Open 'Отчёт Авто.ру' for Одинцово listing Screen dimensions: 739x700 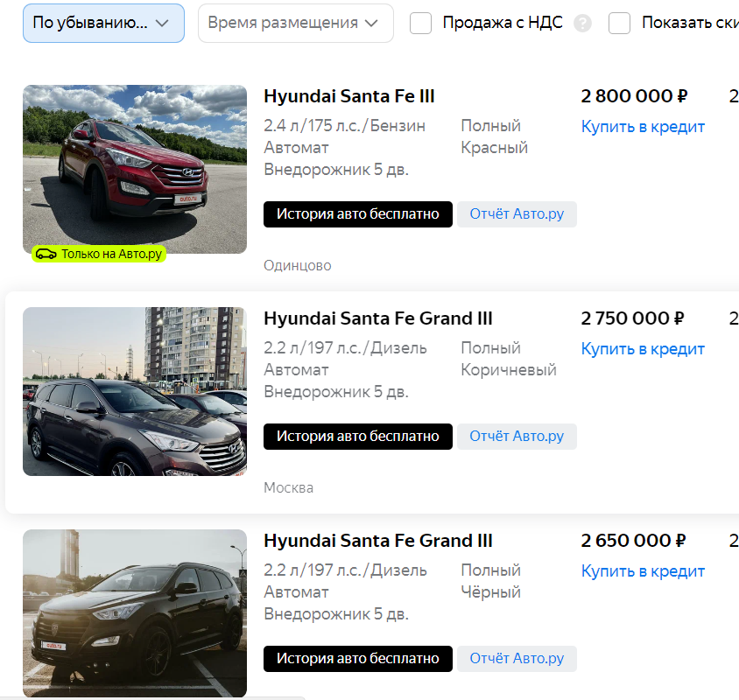click(x=517, y=214)
